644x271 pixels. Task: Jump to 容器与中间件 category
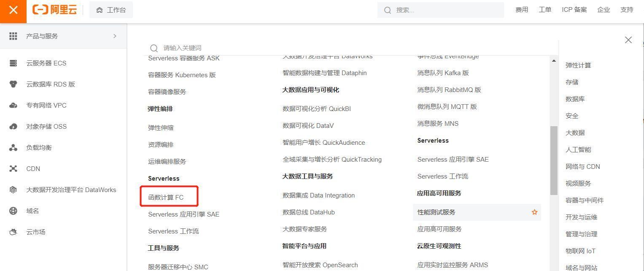click(x=585, y=201)
